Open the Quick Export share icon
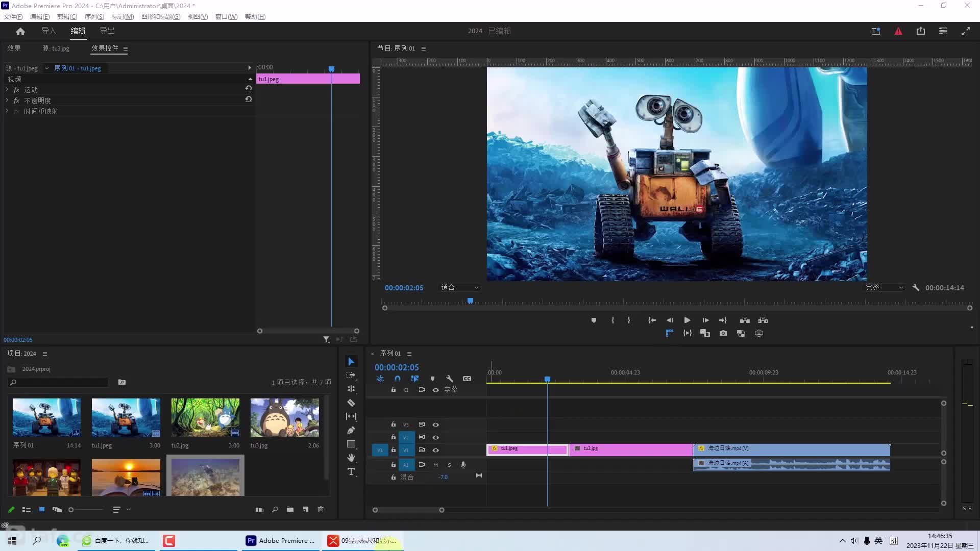980x551 pixels. pos(921,31)
